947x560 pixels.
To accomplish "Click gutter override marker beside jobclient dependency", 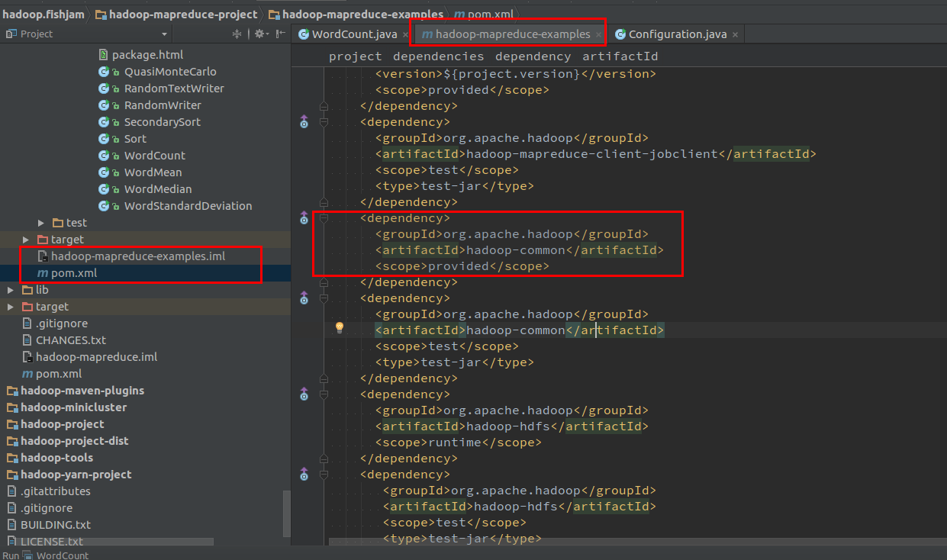I will click(304, 122).
